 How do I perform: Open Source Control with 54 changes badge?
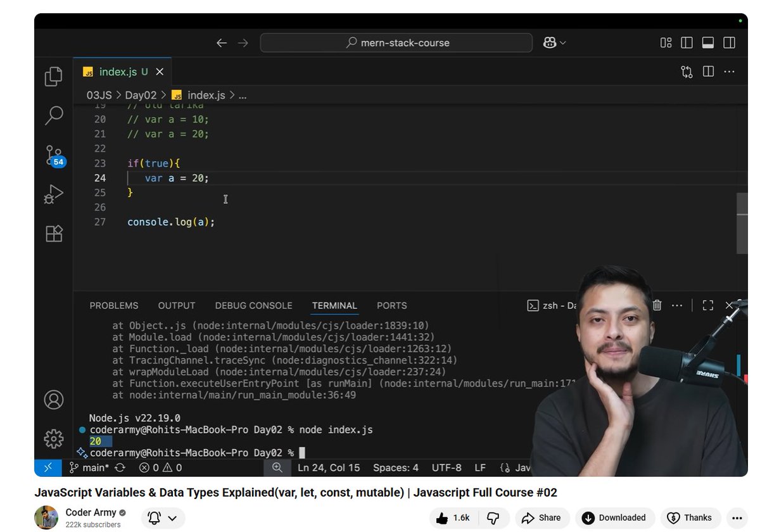(x=54, y=156)
